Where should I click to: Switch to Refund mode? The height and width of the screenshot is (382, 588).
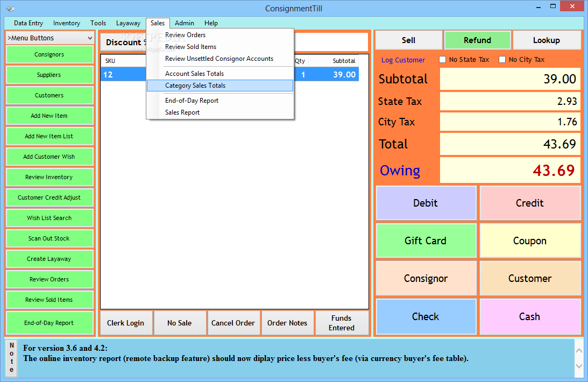(477, 40)
